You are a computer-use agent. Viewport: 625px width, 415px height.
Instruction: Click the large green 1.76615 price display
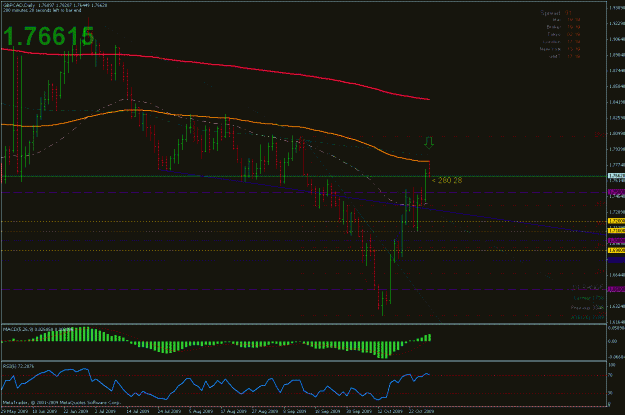49,36
